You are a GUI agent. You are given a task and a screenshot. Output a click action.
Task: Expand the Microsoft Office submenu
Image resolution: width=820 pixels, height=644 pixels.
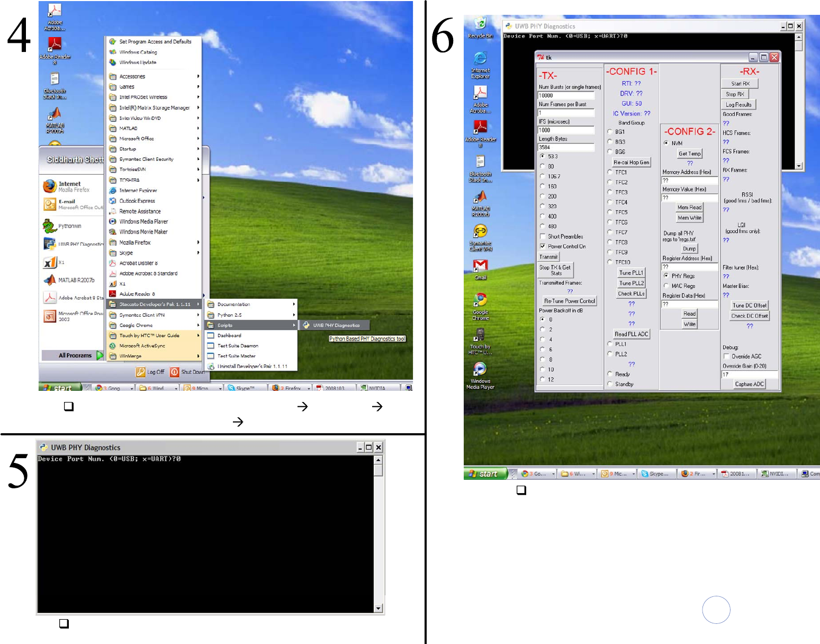point(155,139)
